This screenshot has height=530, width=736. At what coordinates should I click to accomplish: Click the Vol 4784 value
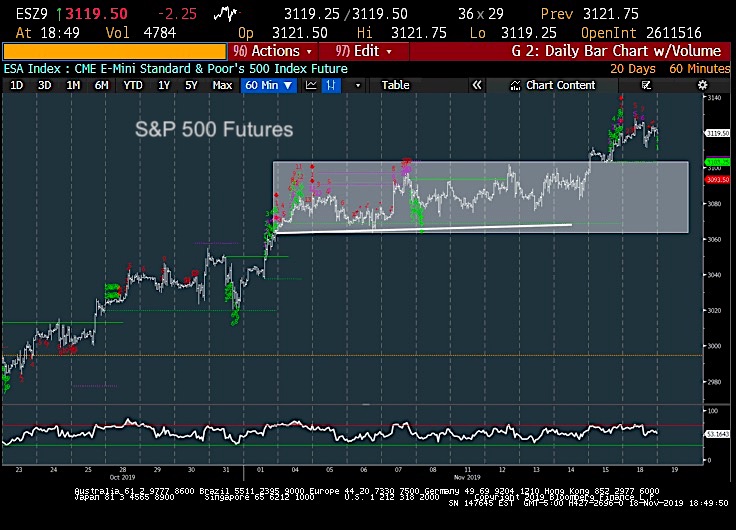pos(141,33)
